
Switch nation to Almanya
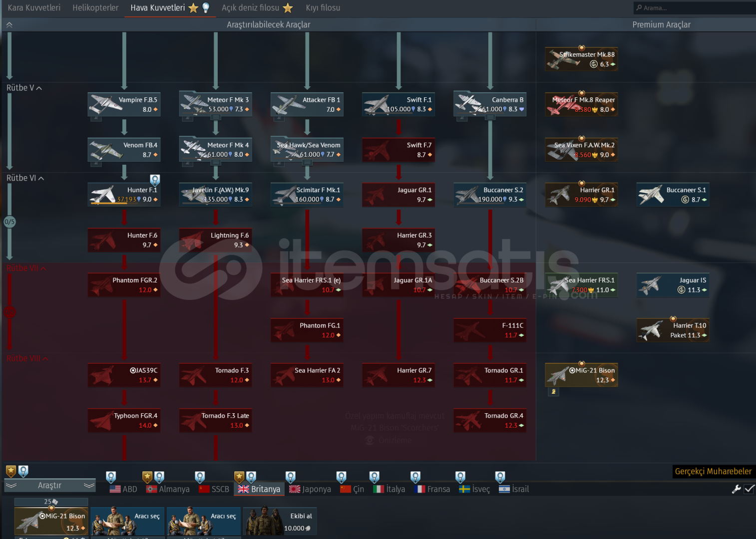pyautogui.click(x=168, y=490)
